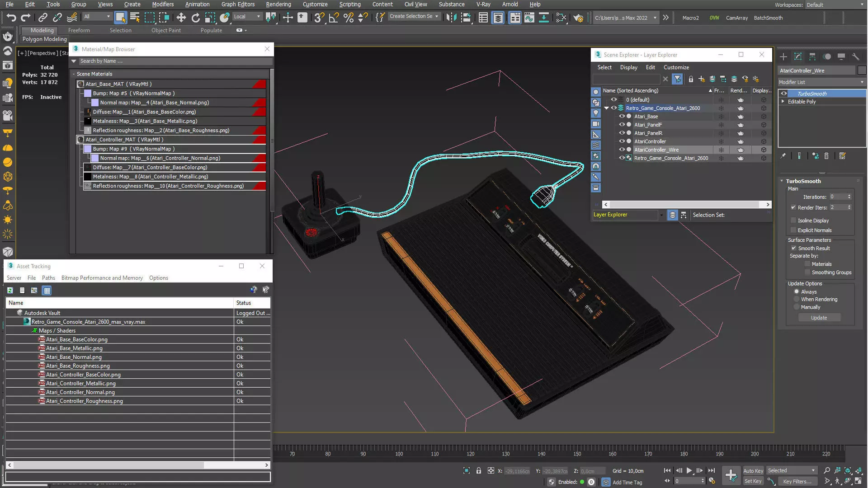
Task: Toggle the Percent Snap icon
Action: [348, 18]
